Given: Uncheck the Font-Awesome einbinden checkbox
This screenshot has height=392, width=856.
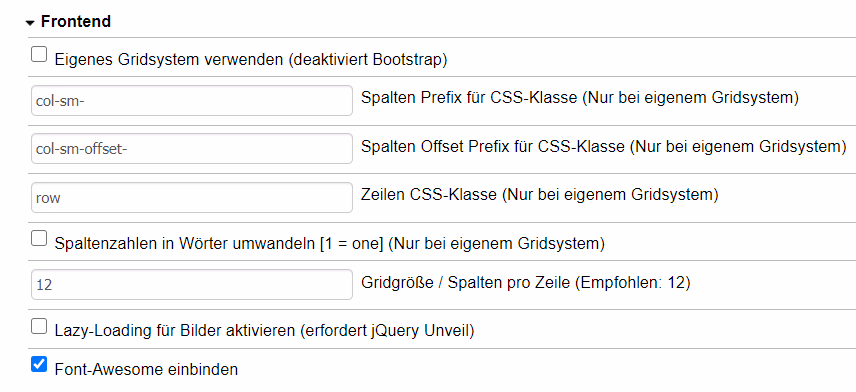Looking at the screenshot, I should pyautogui.click(x=39, y=364).
